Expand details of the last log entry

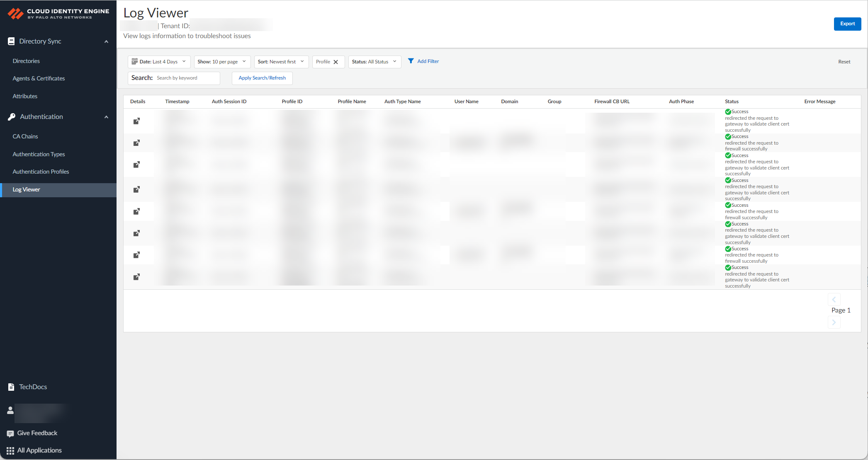(x=136, y=277)
